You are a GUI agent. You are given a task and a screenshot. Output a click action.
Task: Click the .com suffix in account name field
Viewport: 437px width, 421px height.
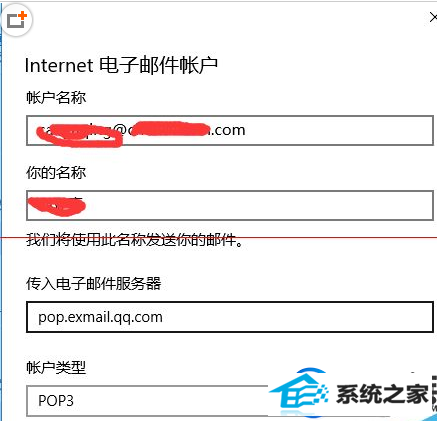[x=228, y=130]
